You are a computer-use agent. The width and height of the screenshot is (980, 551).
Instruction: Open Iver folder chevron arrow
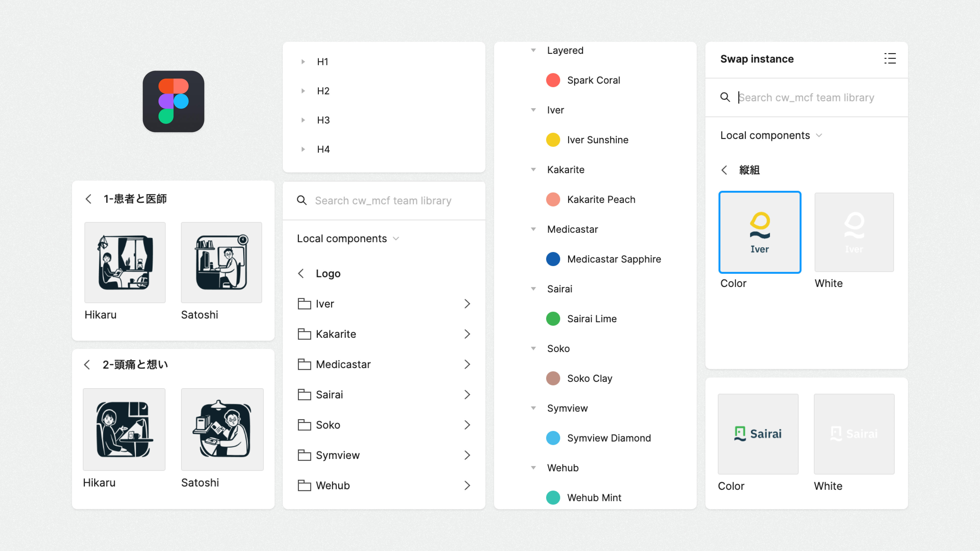(467, 304)
